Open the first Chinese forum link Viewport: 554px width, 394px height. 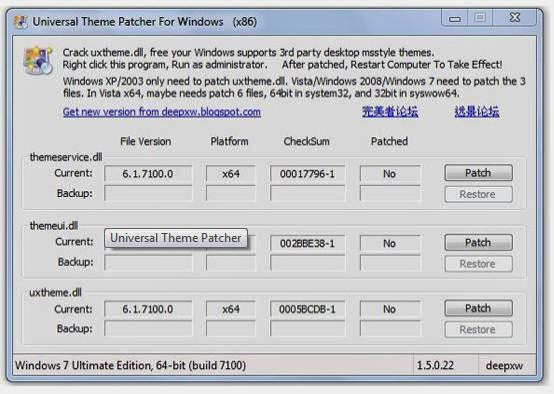[x=390, y=112]
